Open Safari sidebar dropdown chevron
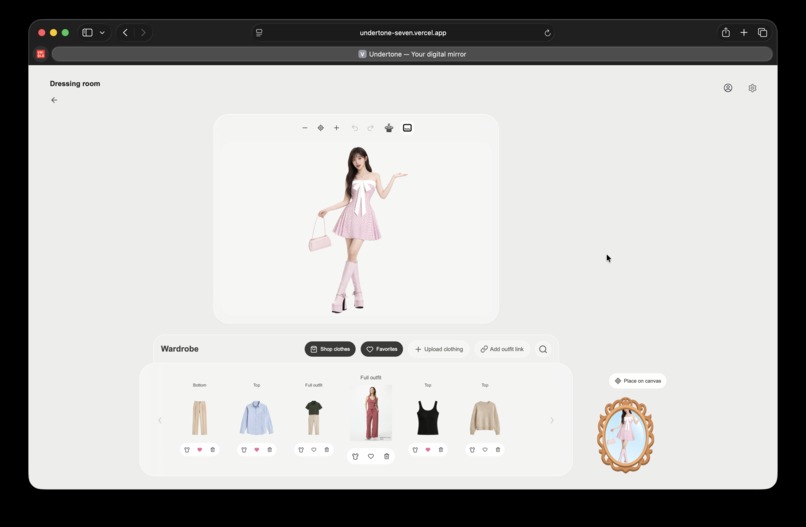Screen dimensions: 806x527 102,33
